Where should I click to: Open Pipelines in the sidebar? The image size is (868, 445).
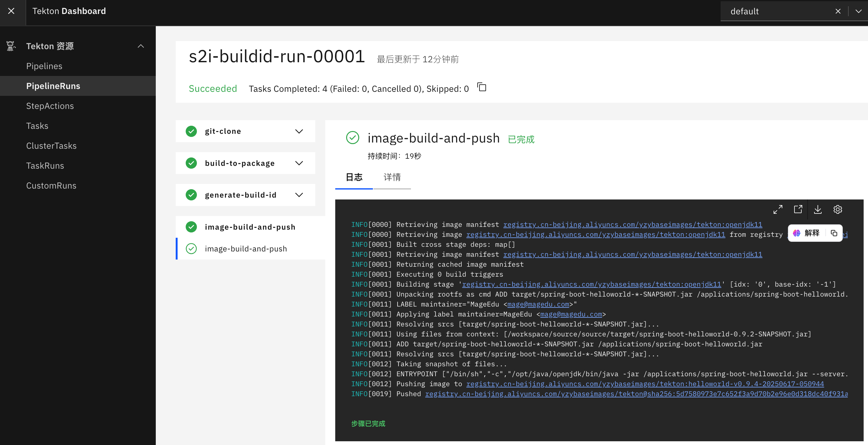pos(44,66)
